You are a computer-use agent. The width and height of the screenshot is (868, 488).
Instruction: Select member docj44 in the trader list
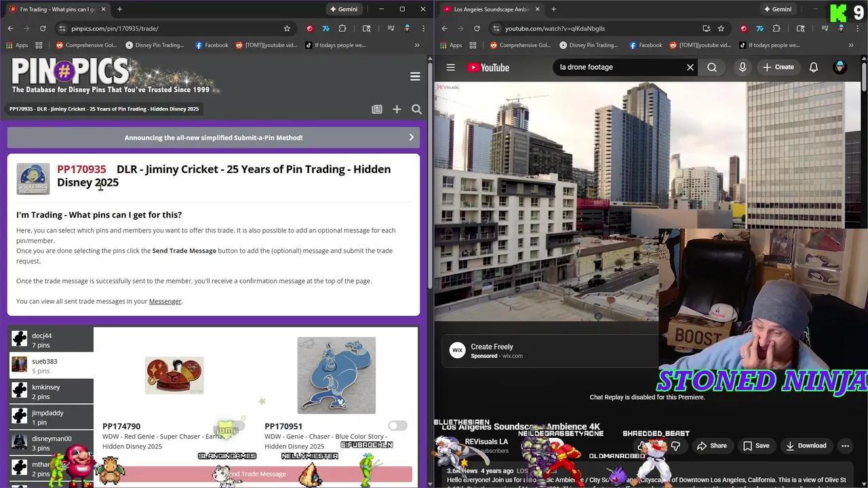[52, 340]
